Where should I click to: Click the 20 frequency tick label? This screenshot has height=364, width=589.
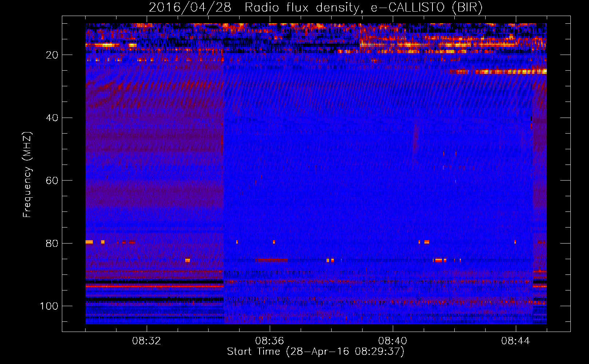pos(52,55)
